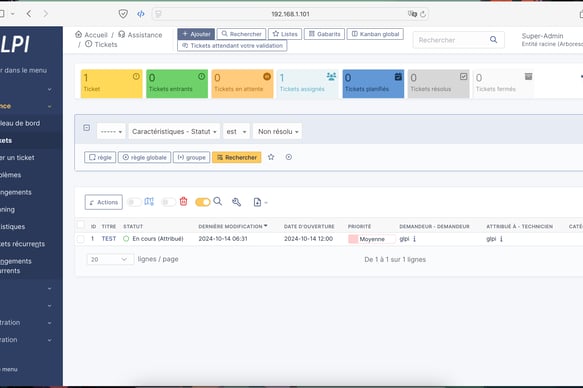Turn off the orange search toggle
Screen dimensions: 583x388
coord(203,202)
